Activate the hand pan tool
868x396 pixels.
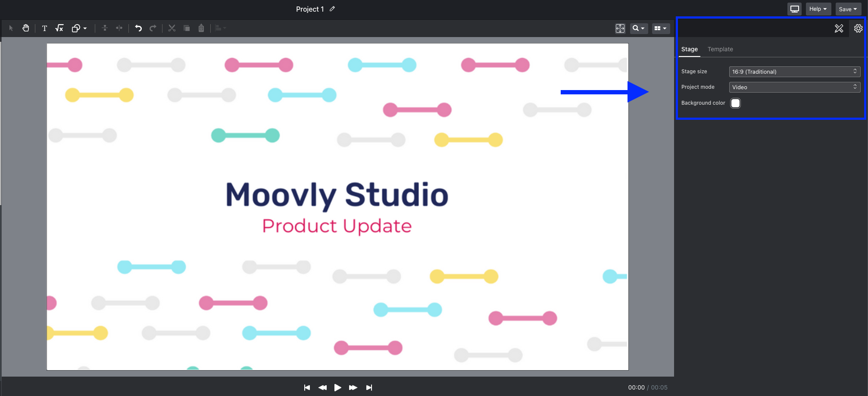coord(26,28)
